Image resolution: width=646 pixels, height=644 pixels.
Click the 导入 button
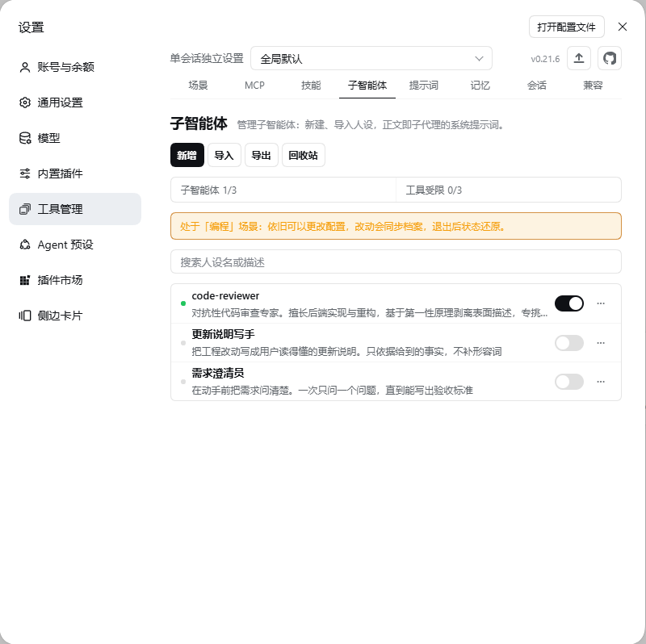point(224,155)
